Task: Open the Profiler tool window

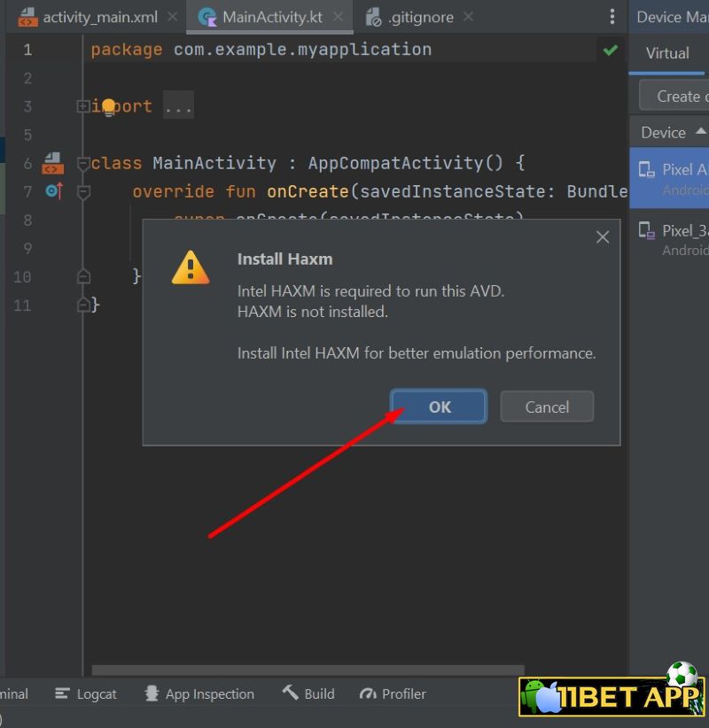Action: tap(393, 693)
